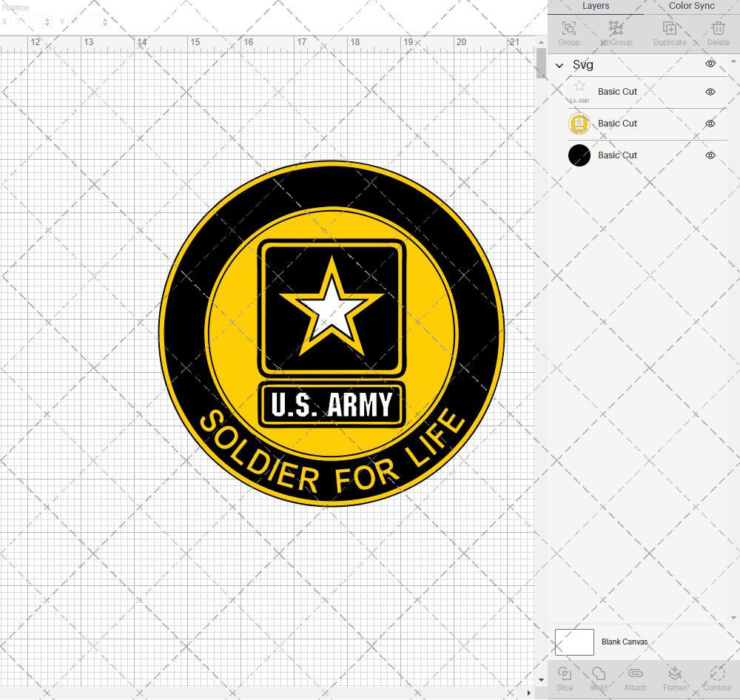Click the X position stepper arrows
The image size is (740, 700).
pyautogui.click(x=47, y=21)
